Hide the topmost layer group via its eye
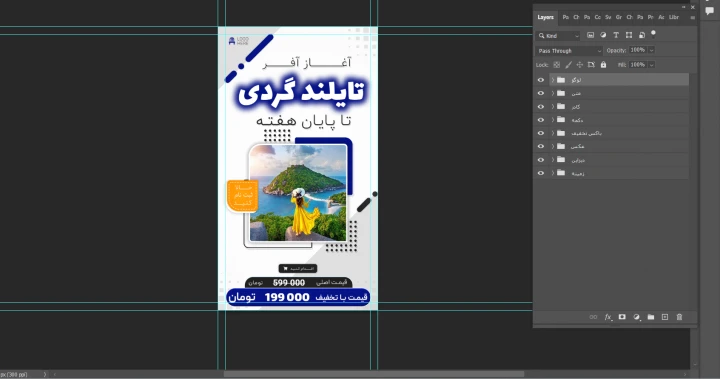This screenshot has height=379, width=720. pos(540,80)
